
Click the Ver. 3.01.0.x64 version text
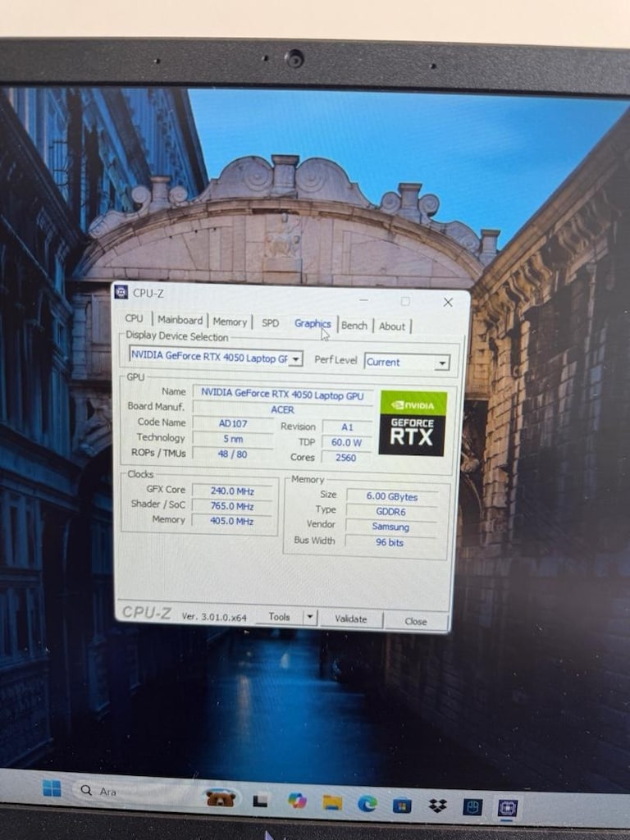pyautogui.click(x=214, y=617)
